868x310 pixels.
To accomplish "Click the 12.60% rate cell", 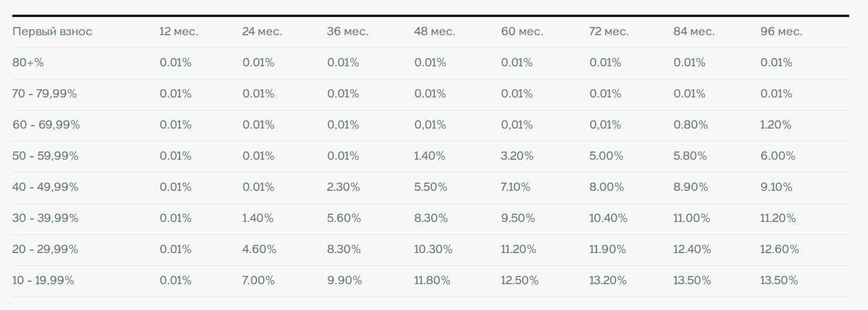I will tap(779, 250).
